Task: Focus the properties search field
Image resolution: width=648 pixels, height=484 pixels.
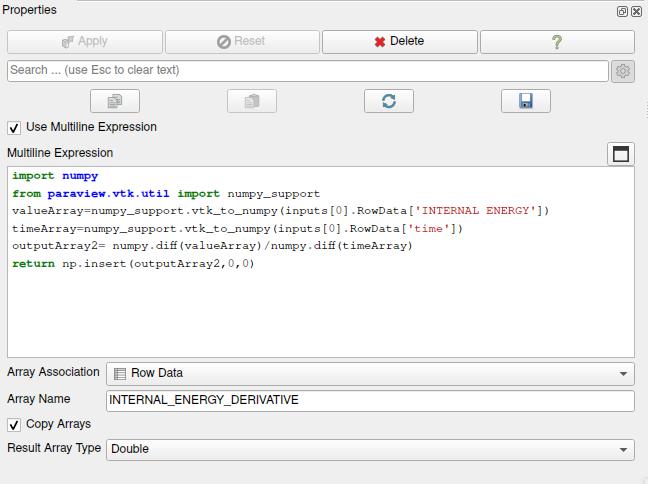Action: [x=307, y=71]
